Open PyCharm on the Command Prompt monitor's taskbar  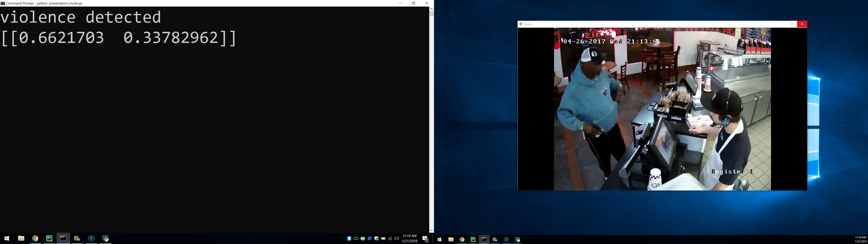point(49,239)
